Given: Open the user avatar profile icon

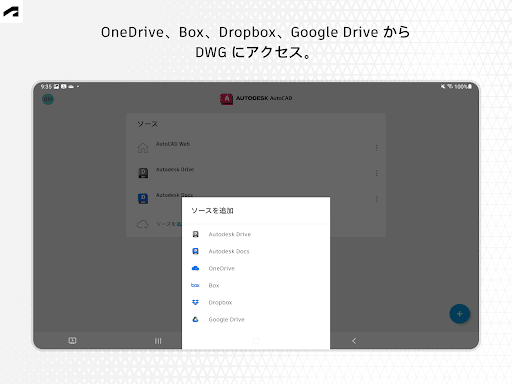Looking at the screenshot, I should coord(48,99).
